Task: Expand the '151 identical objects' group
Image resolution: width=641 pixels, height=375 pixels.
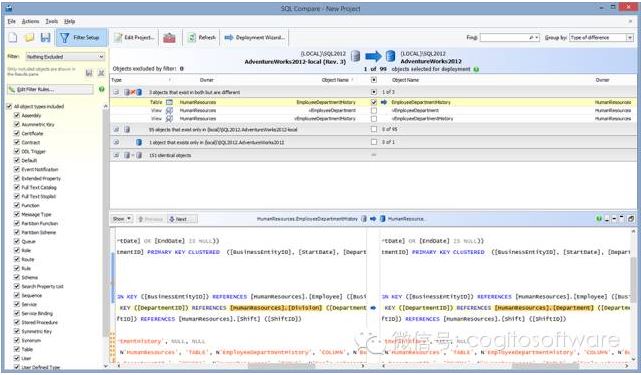Action: tap(116, 155)
